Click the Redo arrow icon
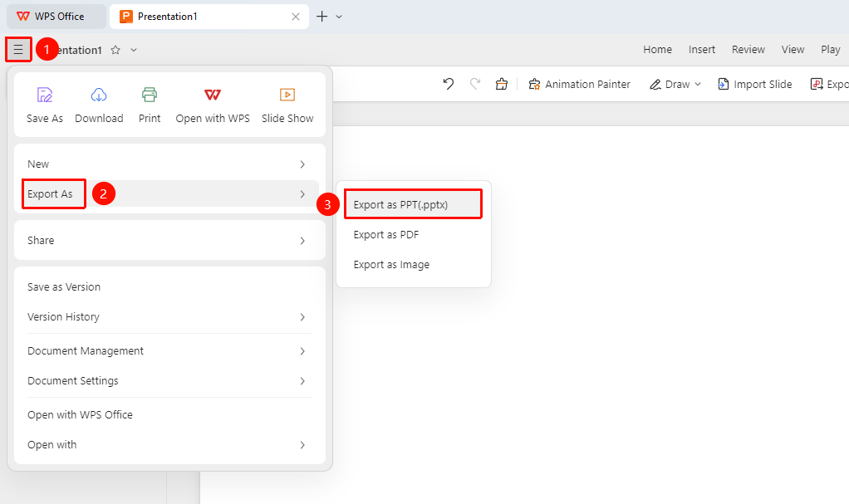 [475, 84]
